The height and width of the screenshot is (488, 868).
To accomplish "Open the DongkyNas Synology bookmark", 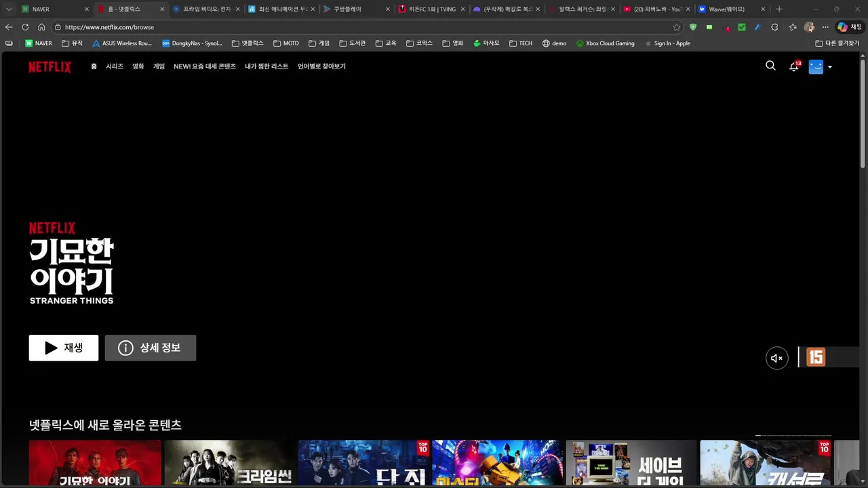I will tap(193, 43).
